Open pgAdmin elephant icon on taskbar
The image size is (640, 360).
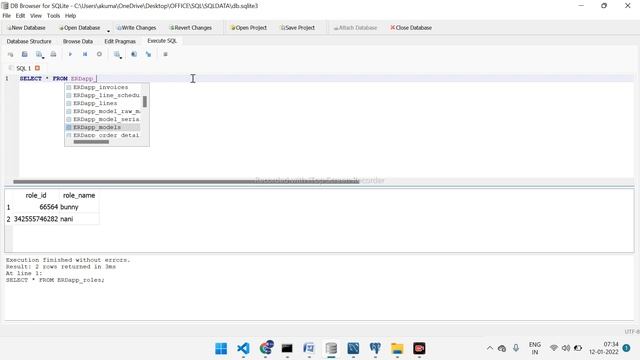[x=375, y=348]
